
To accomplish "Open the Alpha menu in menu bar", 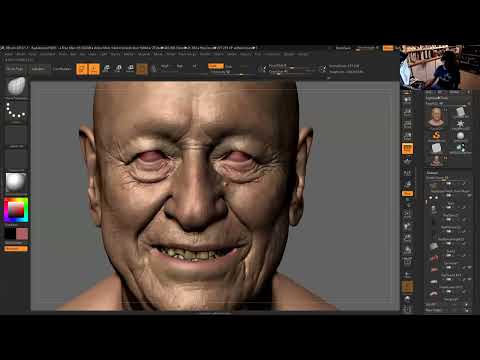I will (x=9, y=54).
